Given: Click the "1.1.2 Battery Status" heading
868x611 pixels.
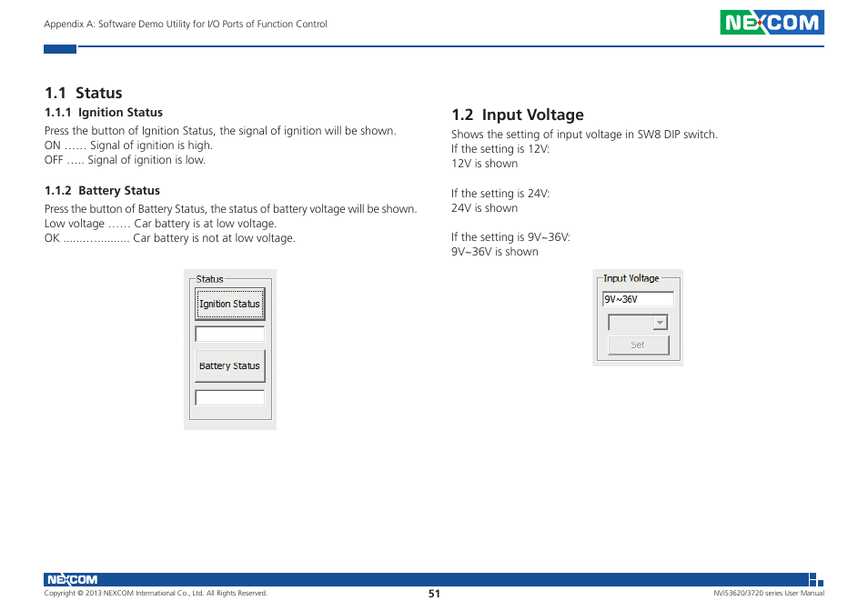Looking at the screenshot, I should [x=103, y=190].
